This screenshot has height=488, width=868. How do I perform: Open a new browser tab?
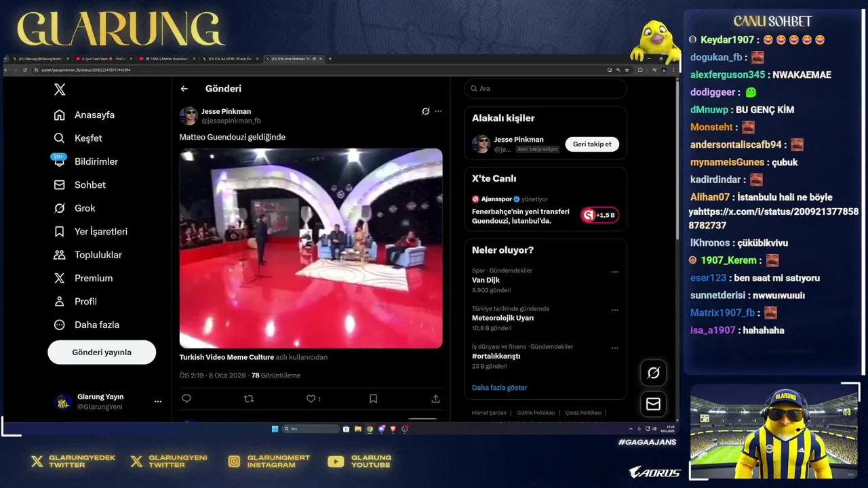(x=330, y=59)
